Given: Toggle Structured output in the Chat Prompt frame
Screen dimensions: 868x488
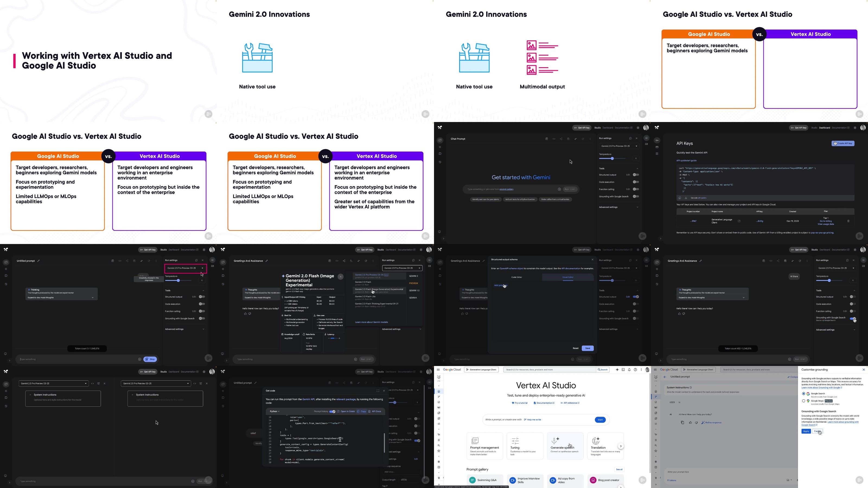Looking at the screenshot, I should point(636,175).
